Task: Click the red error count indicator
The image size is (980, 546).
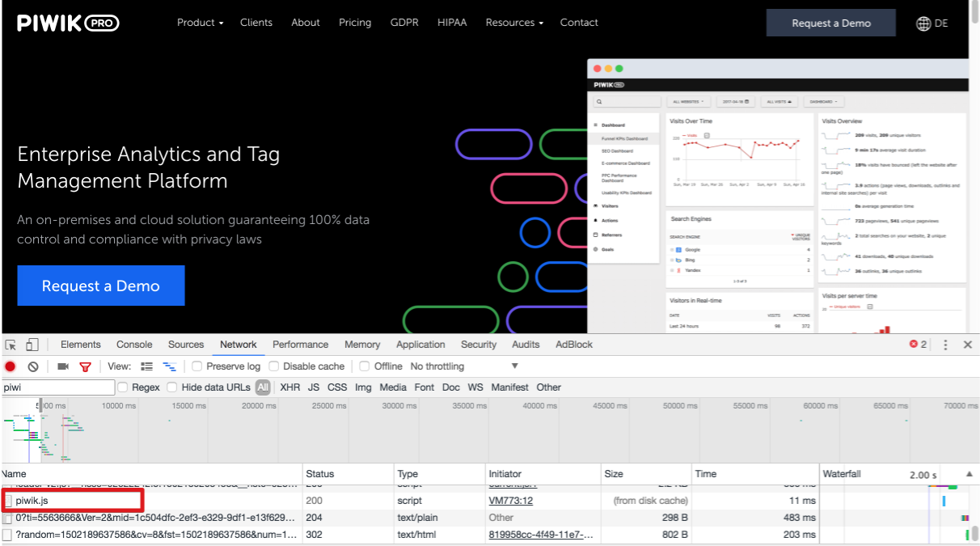Action: tap(918, 345)
